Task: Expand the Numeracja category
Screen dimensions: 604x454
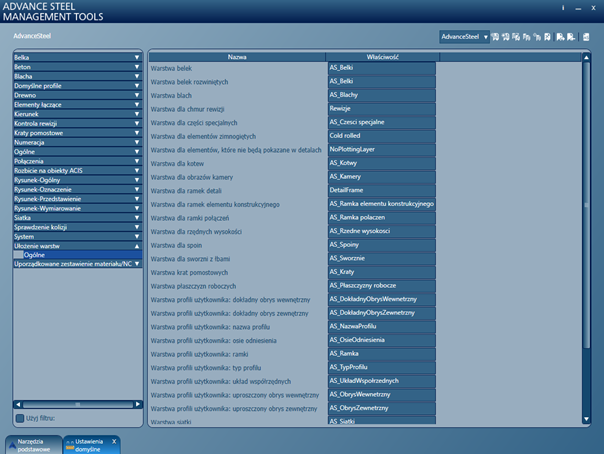Action: pyautogui.click(x=136, y=142)
